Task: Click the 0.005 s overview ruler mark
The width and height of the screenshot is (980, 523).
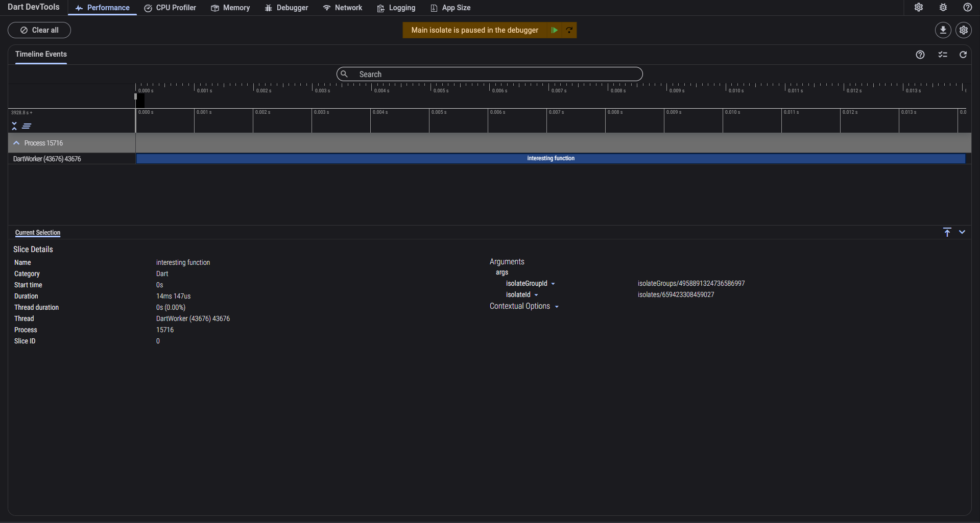Action: pos(441,90)
